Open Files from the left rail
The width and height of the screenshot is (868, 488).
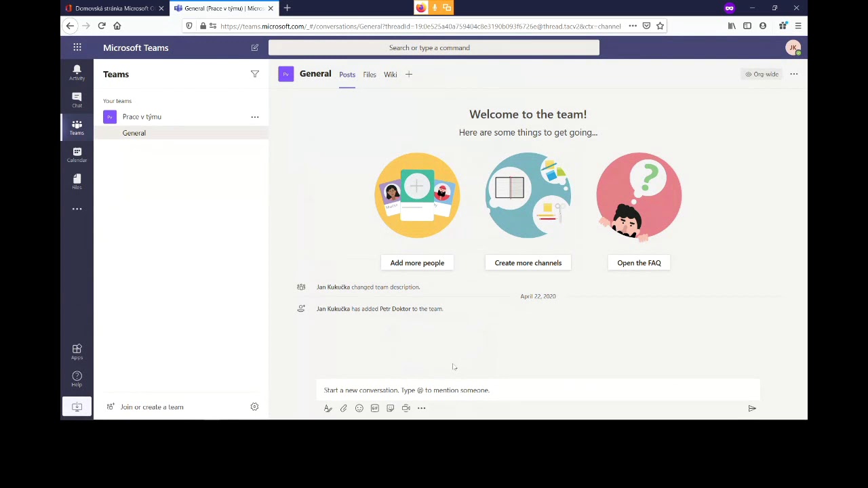(x=77, y=182)
